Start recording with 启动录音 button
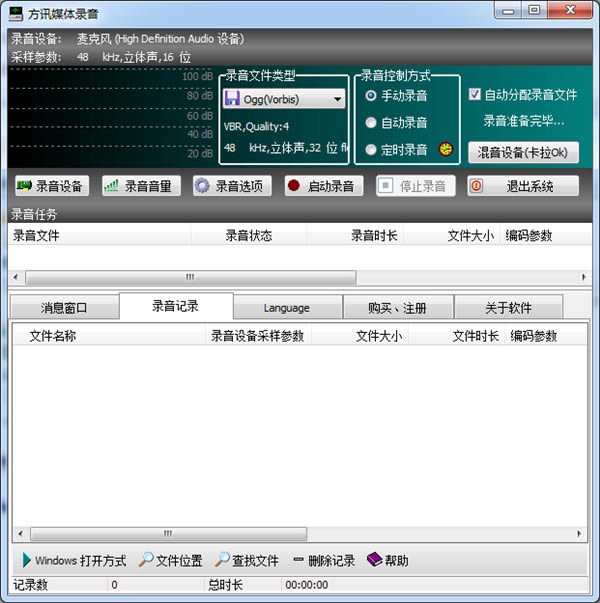Viewport: 600px width, 603px height. click(x=321, y=186)
